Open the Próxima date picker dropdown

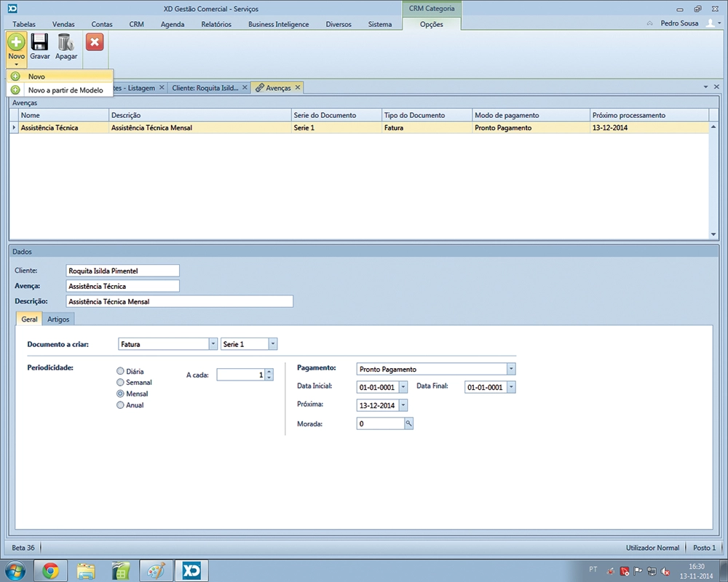(x=403, y=405)
